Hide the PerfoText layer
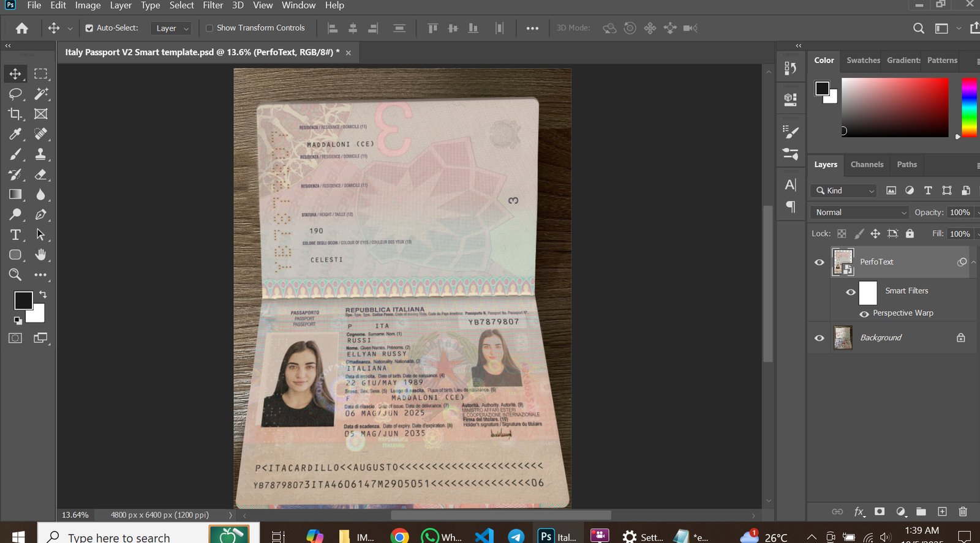Image resolution: width=980 pixels, height=543 pixels. click(x=819, y=262)
